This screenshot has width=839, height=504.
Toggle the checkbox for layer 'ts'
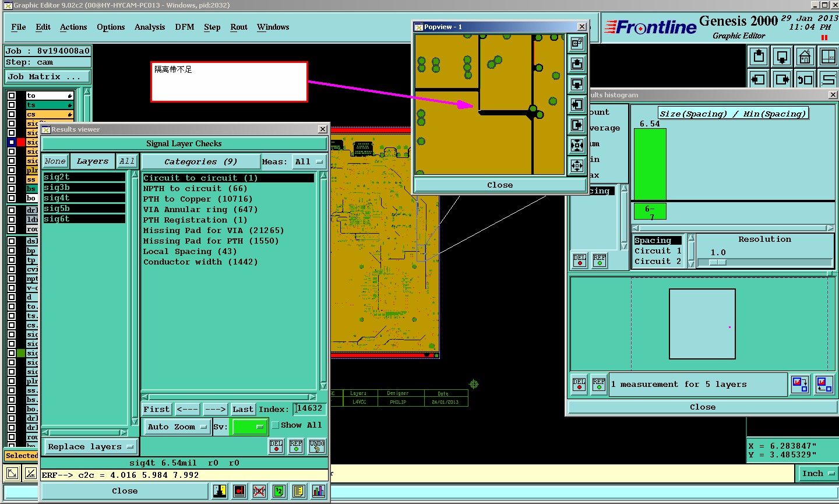(12, 105)
